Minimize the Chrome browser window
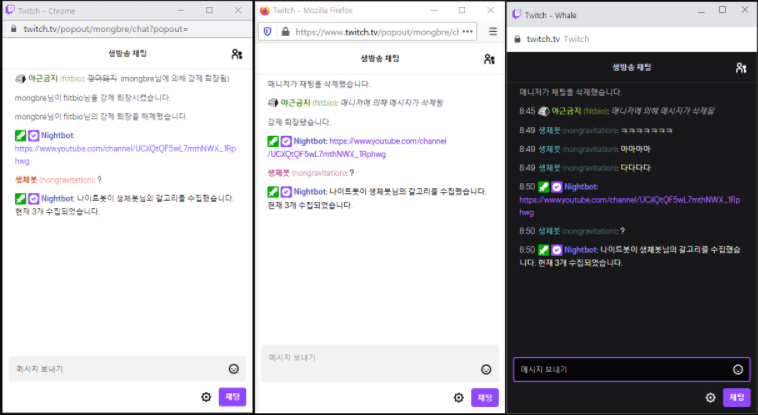 coord(181,10)
